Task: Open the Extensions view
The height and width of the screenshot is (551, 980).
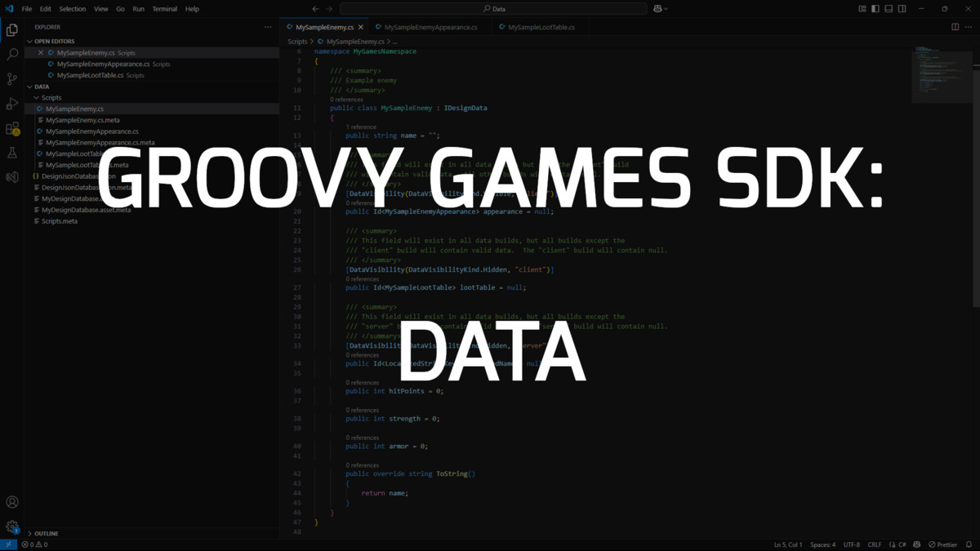Action: click(12, 128)
